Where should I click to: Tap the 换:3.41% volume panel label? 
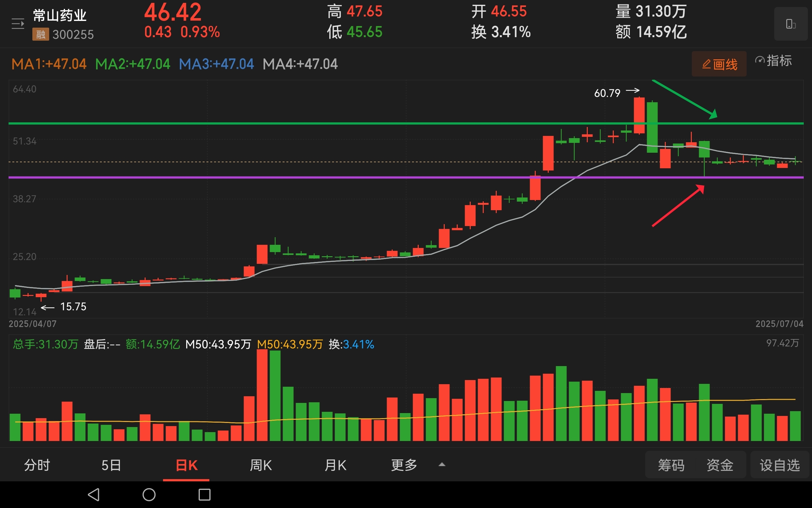[x=351, y=344]
